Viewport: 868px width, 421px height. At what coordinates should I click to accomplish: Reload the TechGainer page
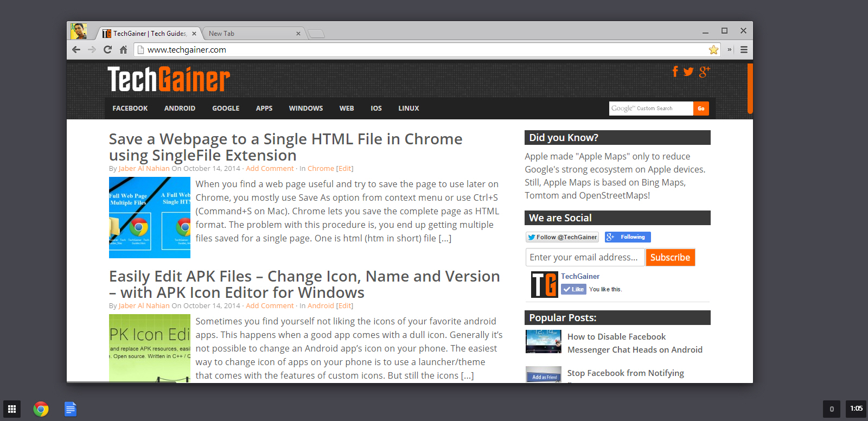click(107, 50)
